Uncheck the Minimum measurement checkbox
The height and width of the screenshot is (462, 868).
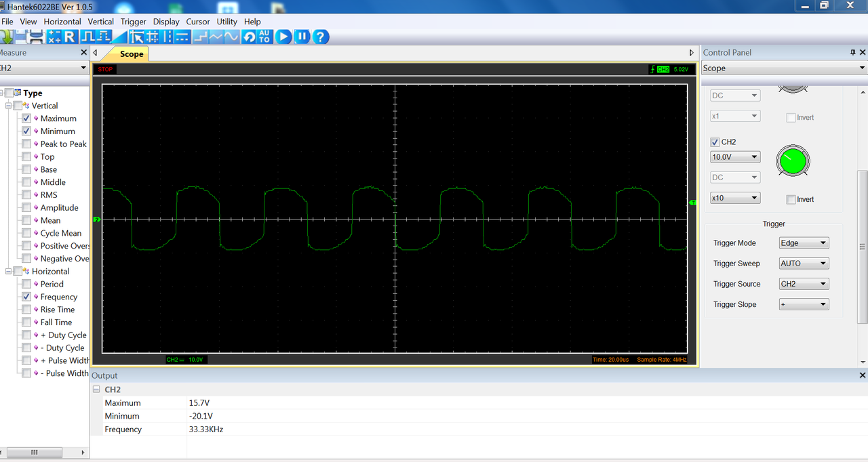tap(26, 131)
